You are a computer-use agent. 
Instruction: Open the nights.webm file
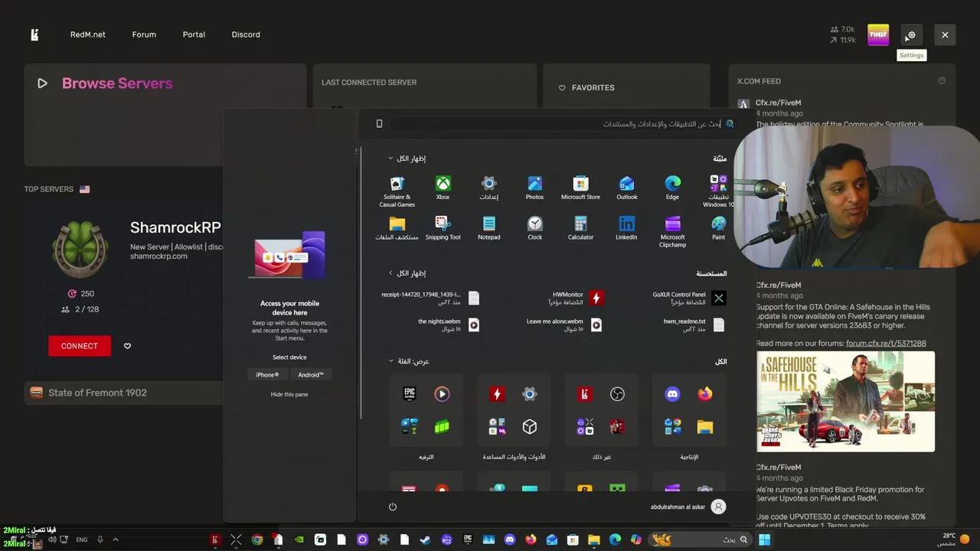tap(449, 324)
